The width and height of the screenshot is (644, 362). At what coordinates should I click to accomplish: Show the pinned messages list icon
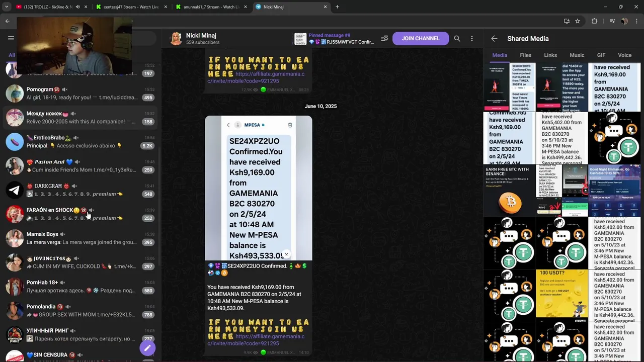click(384, 38)
